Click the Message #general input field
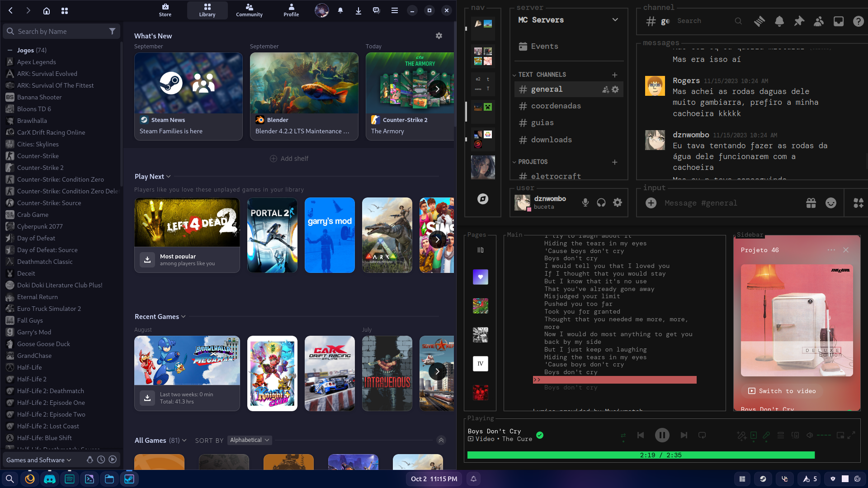The image size is (868, 488). tap(723, 203)
